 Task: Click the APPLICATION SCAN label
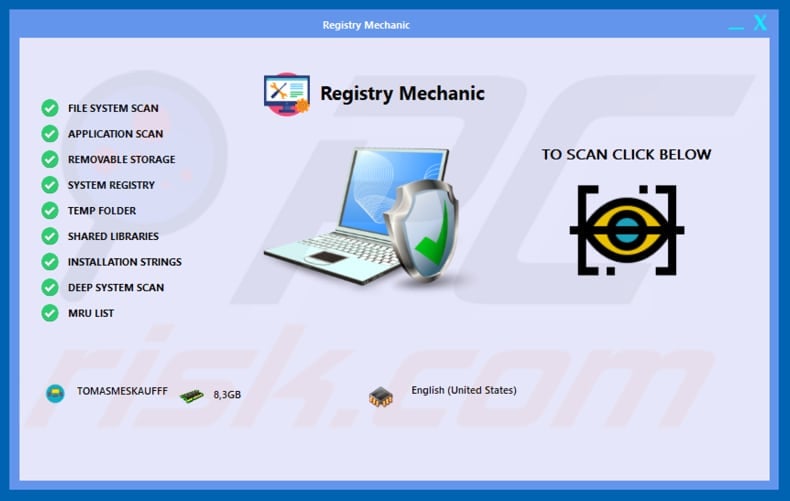tap(115, 134)
